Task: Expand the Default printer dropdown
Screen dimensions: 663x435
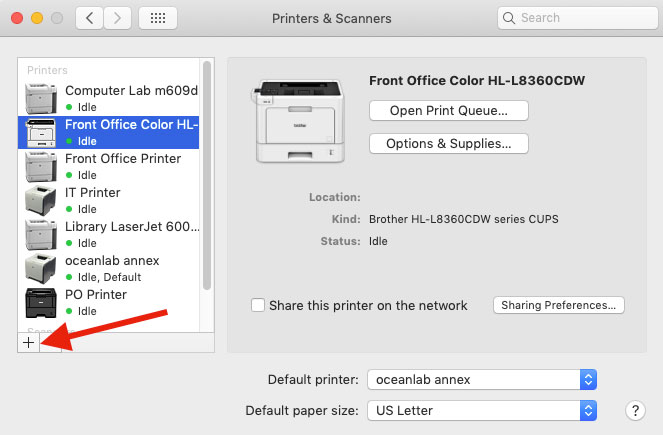Action: (x=482, y=380)
